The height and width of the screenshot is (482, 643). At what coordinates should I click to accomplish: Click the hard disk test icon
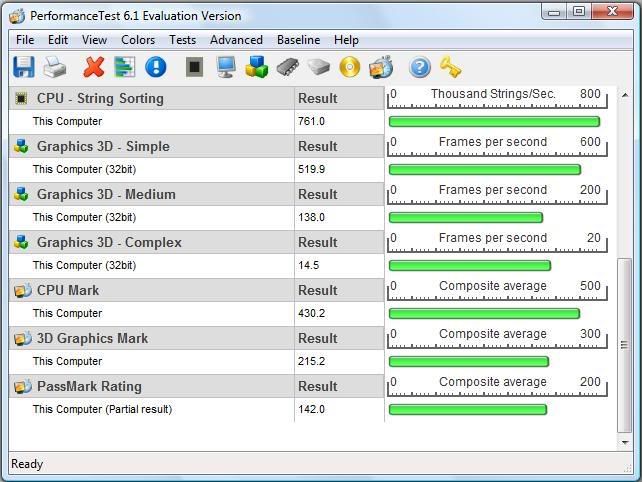[318, 67]
